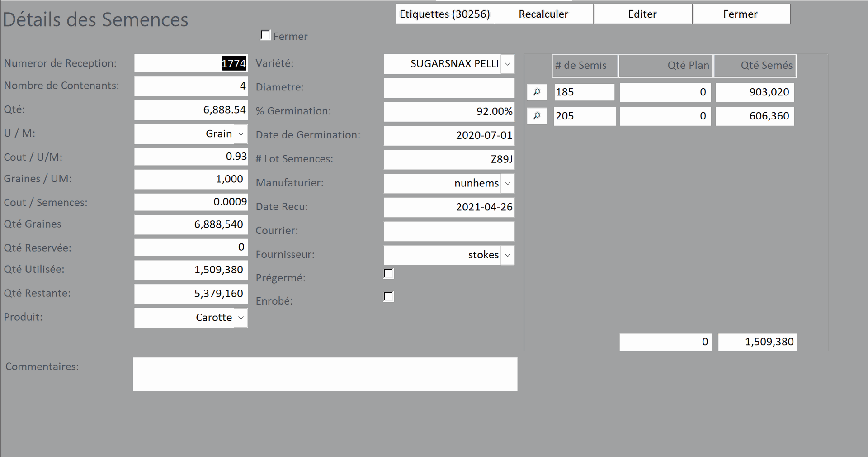The width and height of the screenshot is (868, 457).
Task: Open the U / M dropdown arrow
Action: coord(241,134)
